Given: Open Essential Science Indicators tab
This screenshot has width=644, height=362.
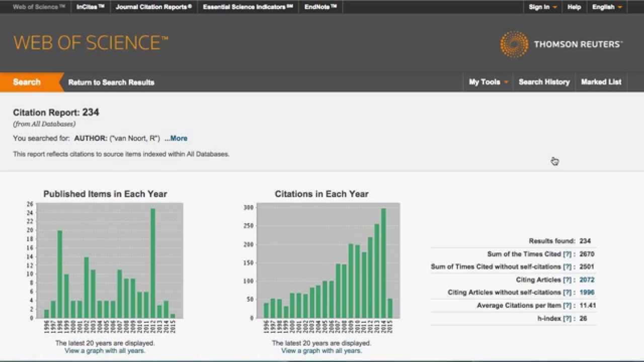Looking at the screenshot, I should coord(248,7).
